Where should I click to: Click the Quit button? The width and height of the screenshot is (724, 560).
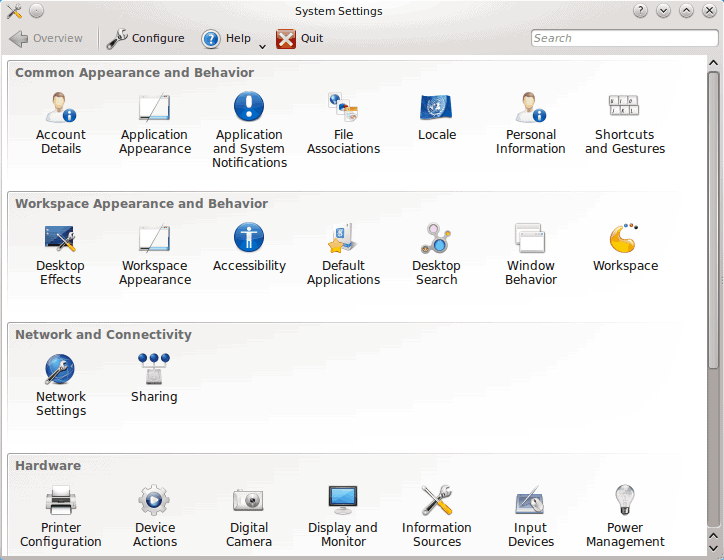(300, 39)
